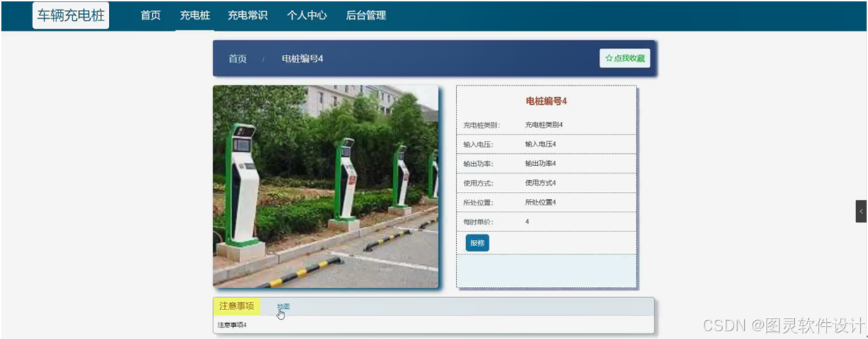Open the 首页 navigation menu item
This screenshot has height=339, width=868.
pyautogui.click(x=151, y=15)
